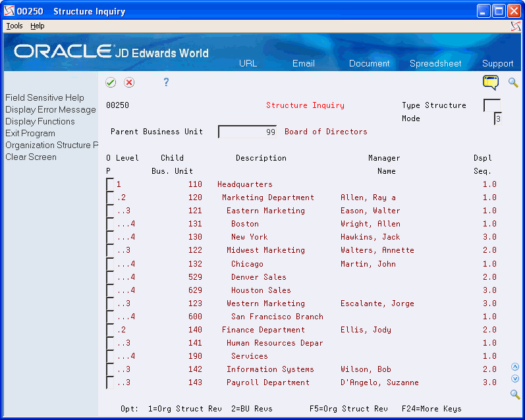Click option field for Information Systems row
This screenshot has width=525, height=420.
tap(110, 369)
